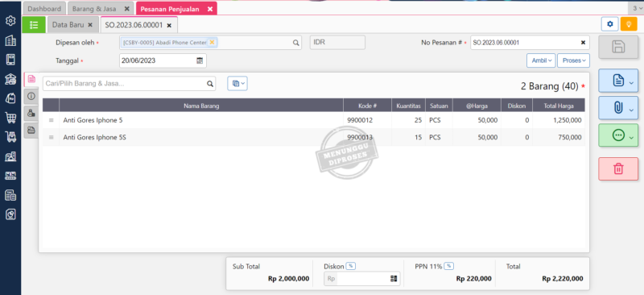Toggle the Diskon percent switch
This screenshot has width=644, height=295.
click(x=351, y=266)
